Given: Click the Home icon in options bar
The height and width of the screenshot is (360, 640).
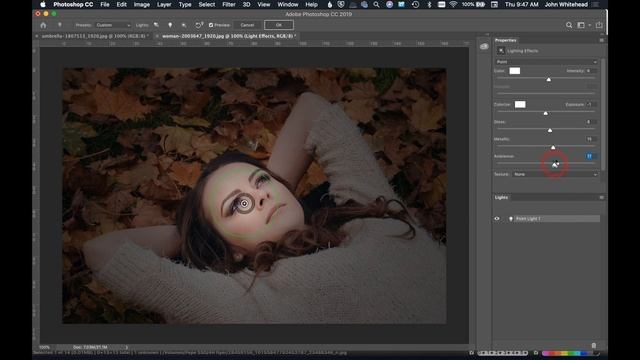Looking at the screenshot, I should point(43,25).
